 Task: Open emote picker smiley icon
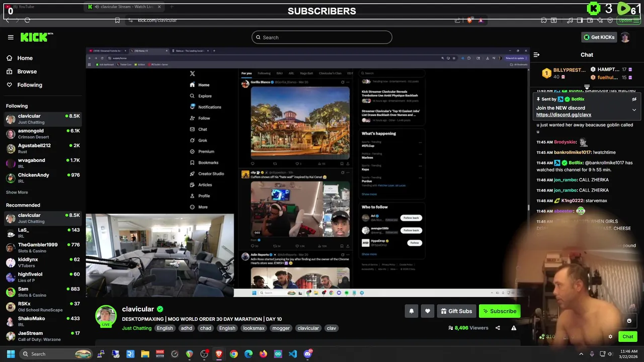pyautogui.click(x=629, y=321)
